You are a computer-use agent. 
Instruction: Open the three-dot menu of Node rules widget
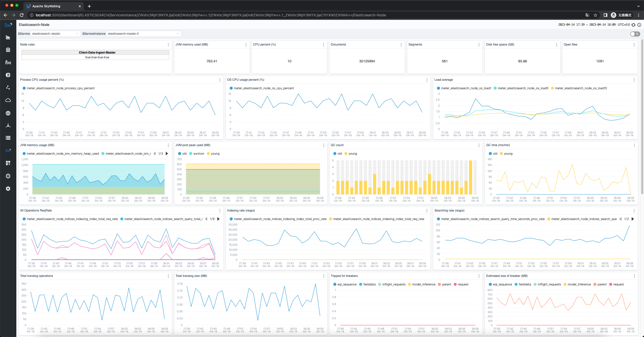tap(168, 45)
